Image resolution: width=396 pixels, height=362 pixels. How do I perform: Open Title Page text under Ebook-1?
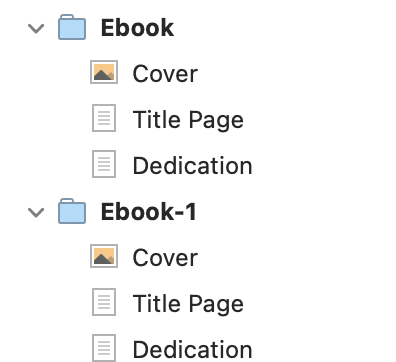pos(188,304)
